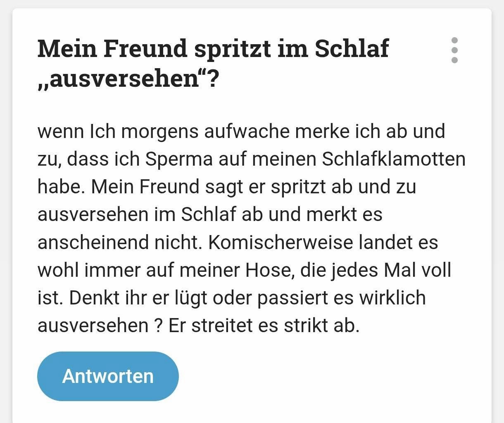Click the word "Schlaf" in the heading

[x=352, y=48]
